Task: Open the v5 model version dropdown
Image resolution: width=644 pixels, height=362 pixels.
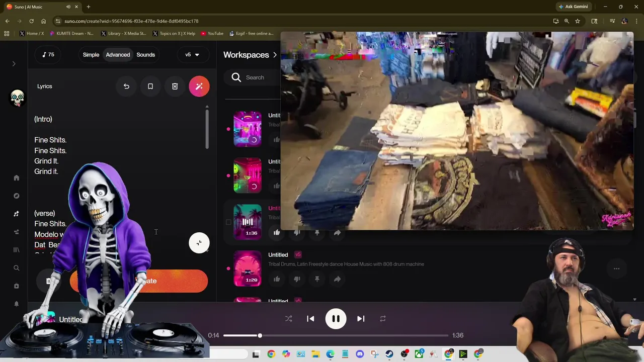Action: [x=192, y=55]
